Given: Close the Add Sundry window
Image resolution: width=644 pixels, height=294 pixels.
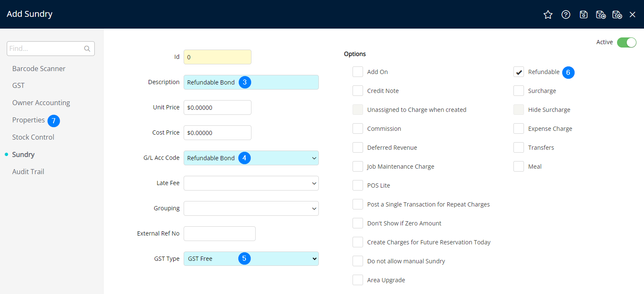Looking at the screenshot, I should [x=632, y=15].
